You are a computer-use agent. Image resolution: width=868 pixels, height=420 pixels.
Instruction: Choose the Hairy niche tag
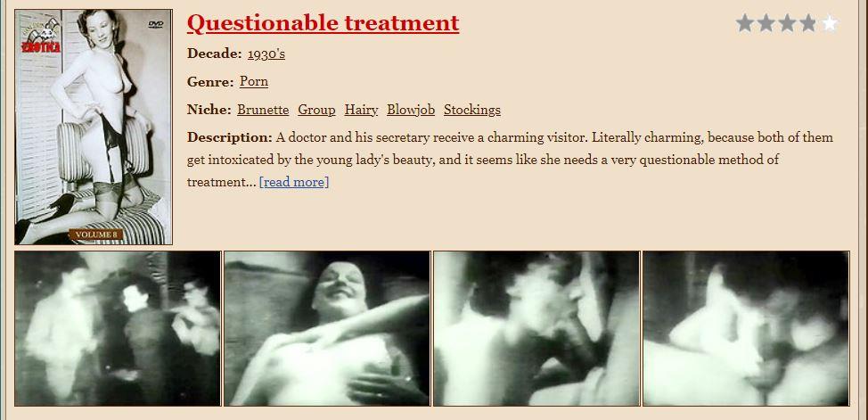click(x=361, y=110)
